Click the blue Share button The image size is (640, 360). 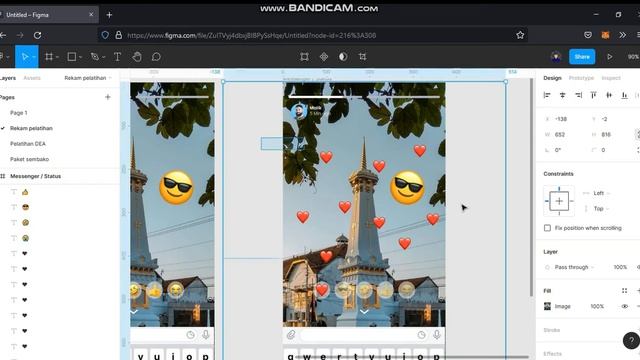click(x=582, y=57)
